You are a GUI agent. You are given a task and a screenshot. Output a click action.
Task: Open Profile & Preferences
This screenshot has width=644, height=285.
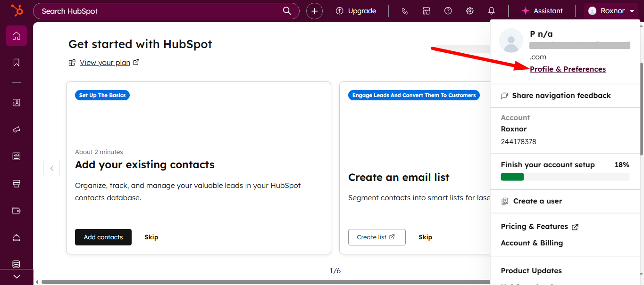pyautogui.click(x=568, y=69)
